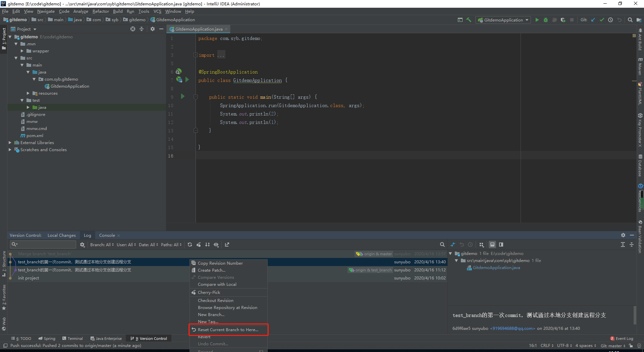Toggle IntelliSort icon in log toolbar
The width and height of the screenshot is (644, 352).
[207, 245]
